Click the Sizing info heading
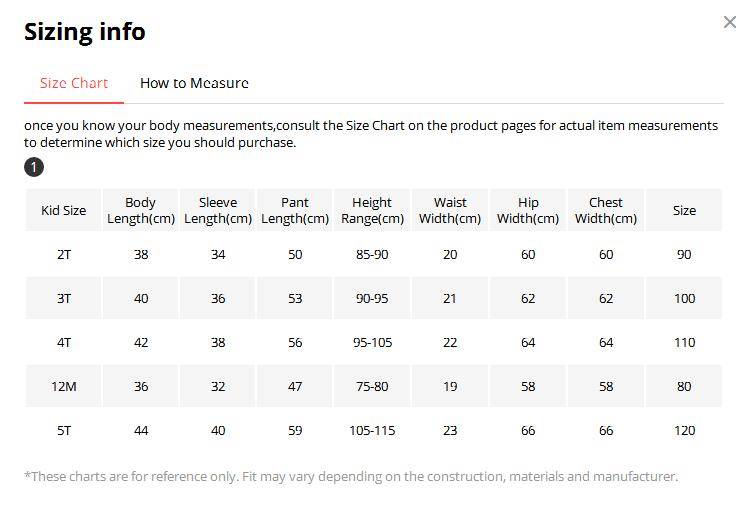This screenshot has width=744, height=508. [x=85, y=32]
